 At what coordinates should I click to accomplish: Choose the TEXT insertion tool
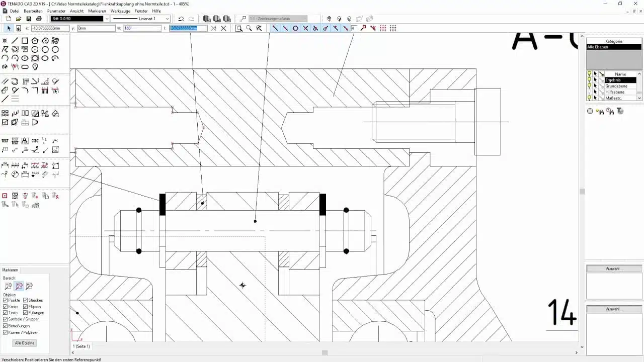(5, 141)
